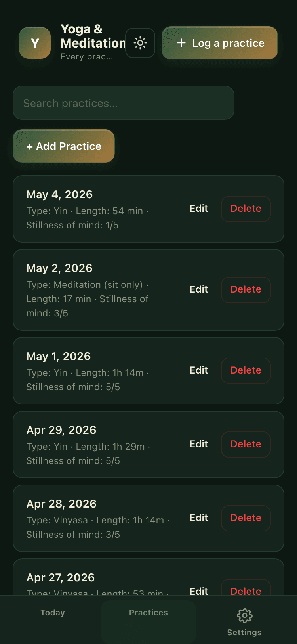
Task: Delete the Apr 29, 2026 practice
Action: coord(246,444)
